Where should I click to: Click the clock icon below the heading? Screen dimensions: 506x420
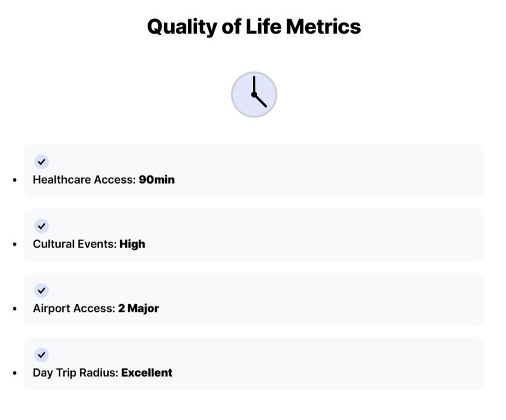coord(254,95)
